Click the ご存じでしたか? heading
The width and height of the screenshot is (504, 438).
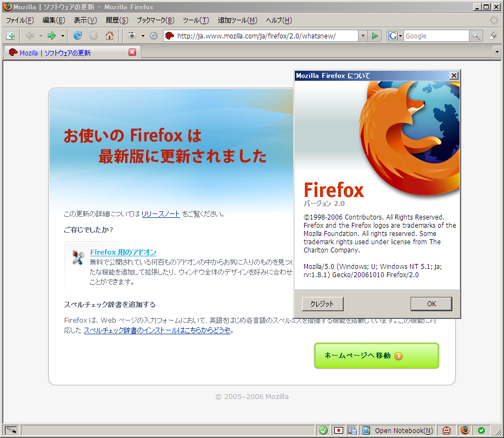(x=88, y=230)
